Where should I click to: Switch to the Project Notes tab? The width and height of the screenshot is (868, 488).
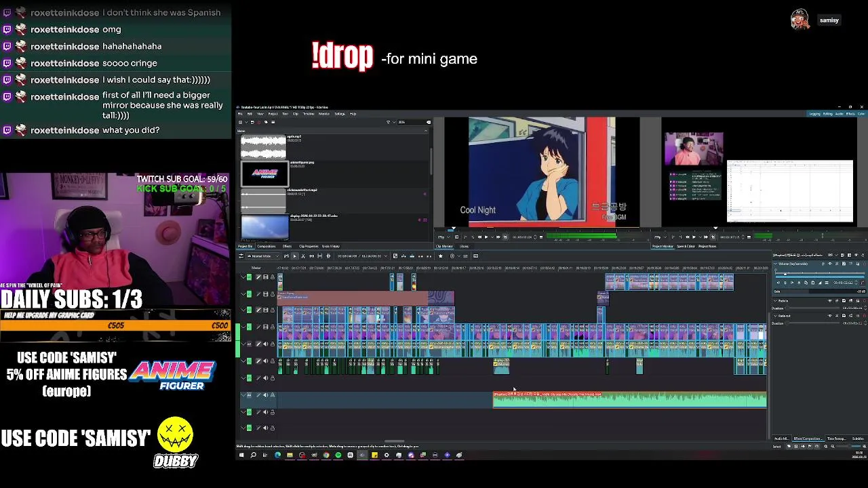click(707, 246)
